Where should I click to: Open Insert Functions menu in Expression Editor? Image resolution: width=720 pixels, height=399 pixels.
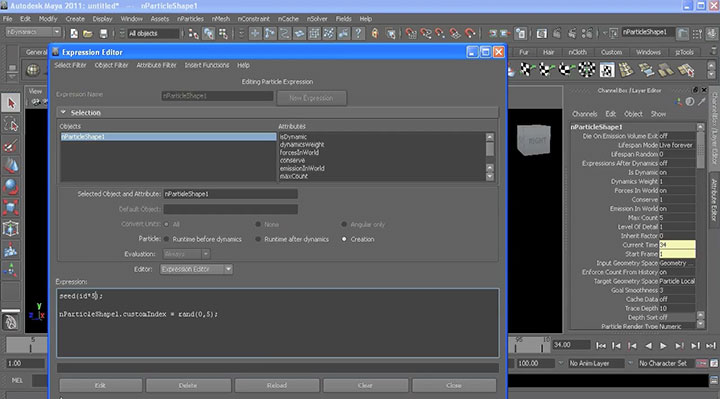click(x=207, y=65)
